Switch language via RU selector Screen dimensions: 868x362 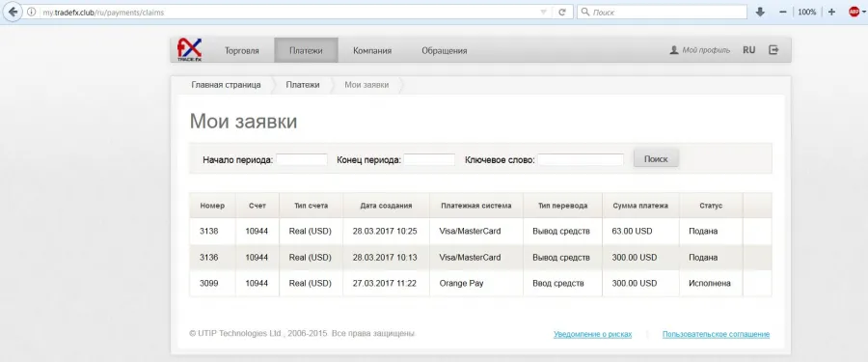(x=749, y=50)
